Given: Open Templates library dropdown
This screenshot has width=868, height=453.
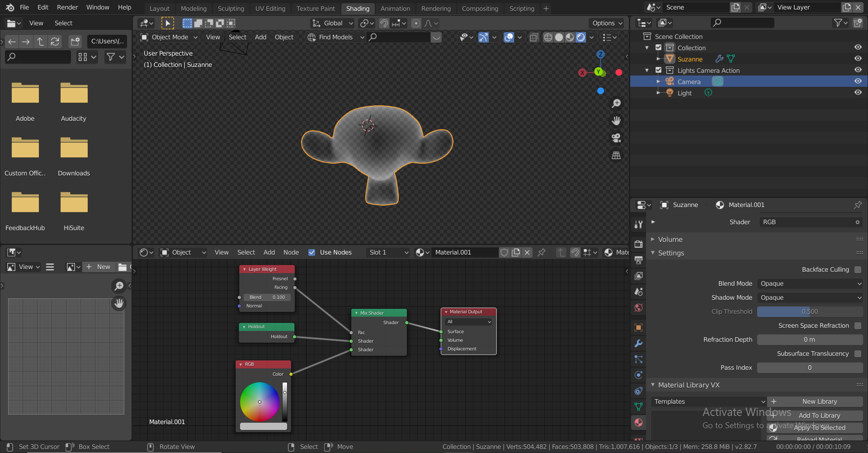Looking at the screenshot, I should click(708, 401).
